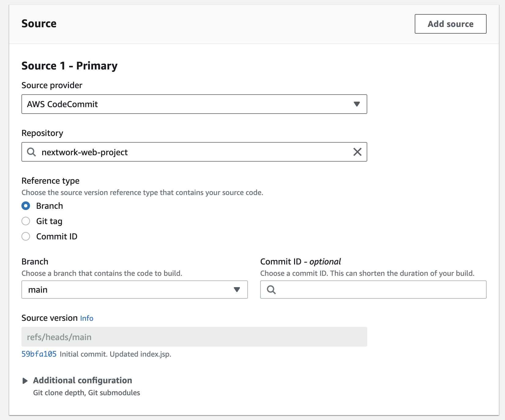Click the Git clone depth, Git submodules description
Viewport: 505px width, 420px height.
click(87, 393)
